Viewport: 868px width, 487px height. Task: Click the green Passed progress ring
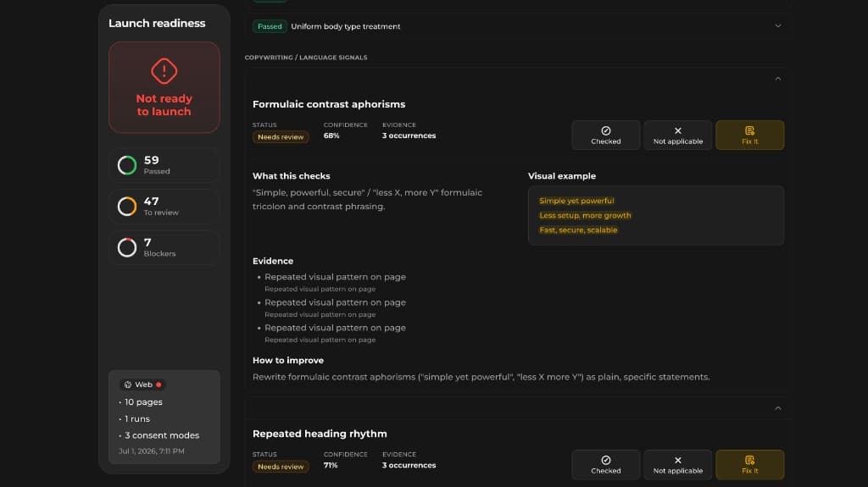pyautogui.click(x=127, y=165)
